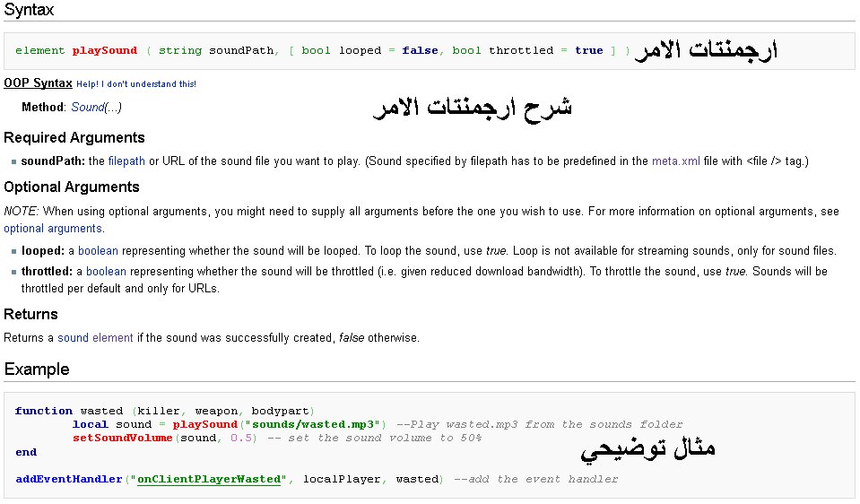This screenshot has width=860, height=504.
Task: Follow the filepath link in soundPath description
Action: 126,161
